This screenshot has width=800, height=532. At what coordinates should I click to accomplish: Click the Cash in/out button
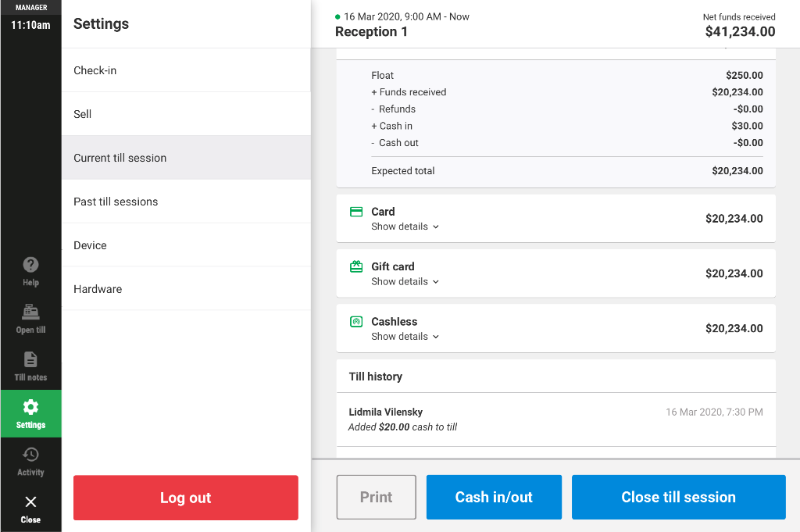pos(494,498)
